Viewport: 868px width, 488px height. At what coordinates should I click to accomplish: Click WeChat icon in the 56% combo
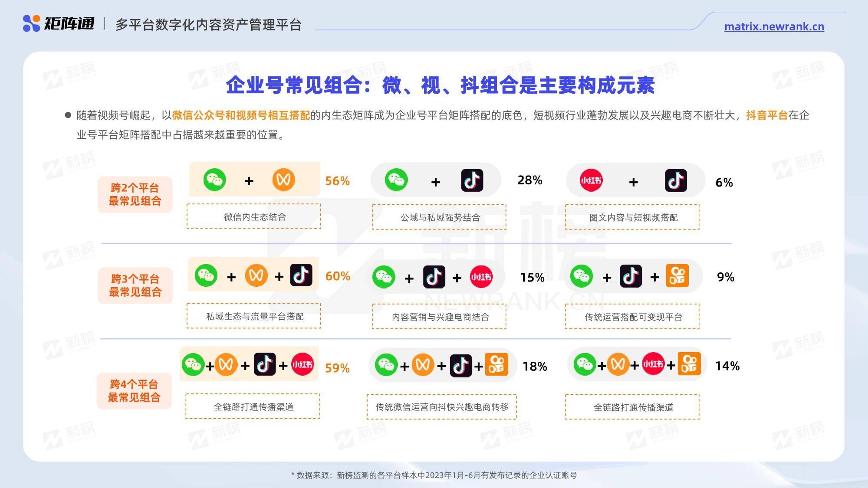click(x=214, y=180)
